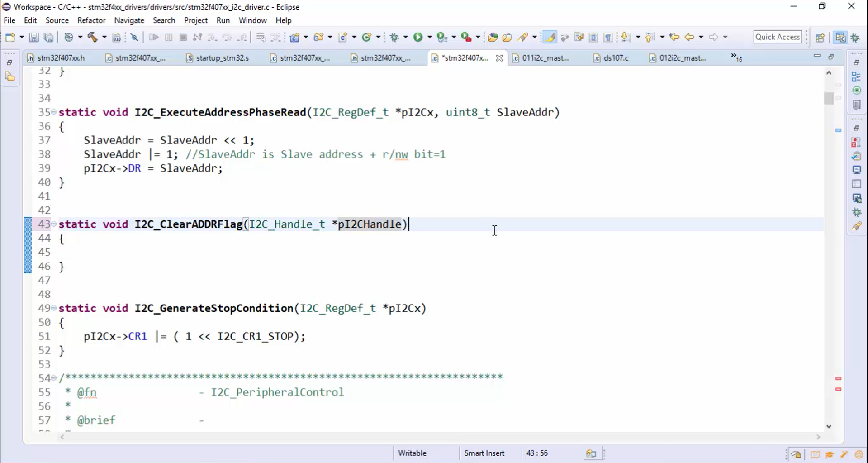
Task: Toggle Block Selection Mode button
Action: [x=593, y=37]
